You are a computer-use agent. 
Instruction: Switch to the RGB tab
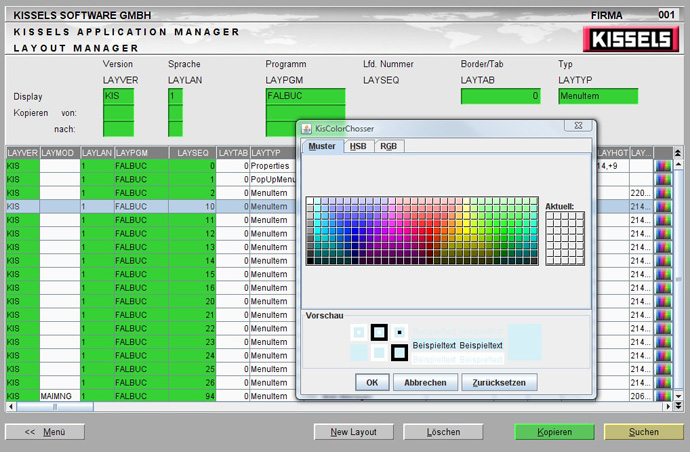click(x=389, y=146)
